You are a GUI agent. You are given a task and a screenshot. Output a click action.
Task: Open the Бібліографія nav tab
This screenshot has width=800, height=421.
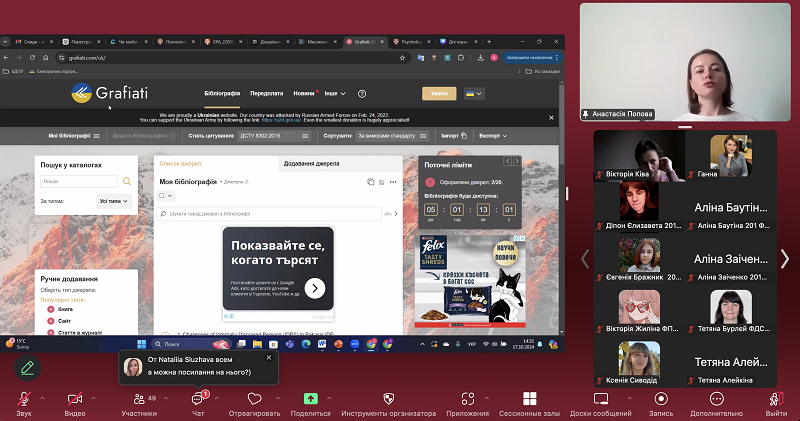(x=222, y=93)
